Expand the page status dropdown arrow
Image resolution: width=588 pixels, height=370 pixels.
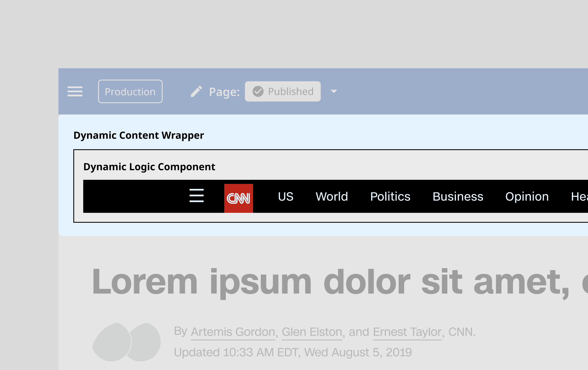334,91
